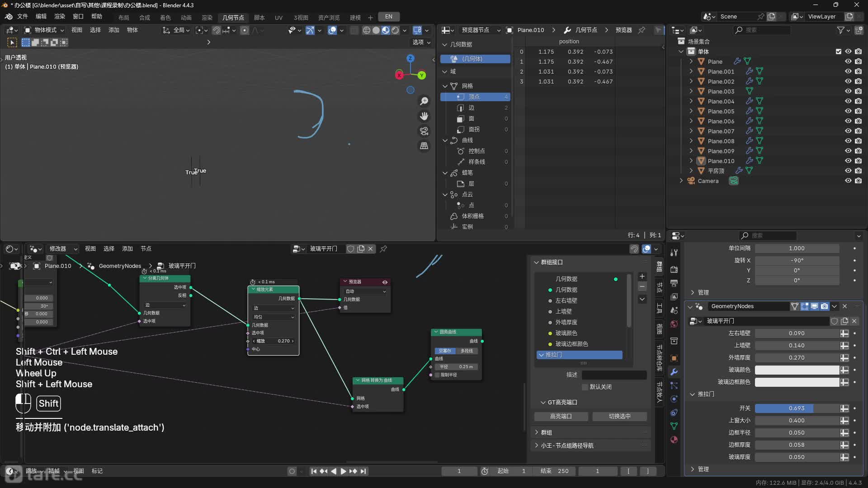Viewport: 868px width, 488px height.
Task: Click the proportional editing icon in viewport header
Action: point(245,30)
